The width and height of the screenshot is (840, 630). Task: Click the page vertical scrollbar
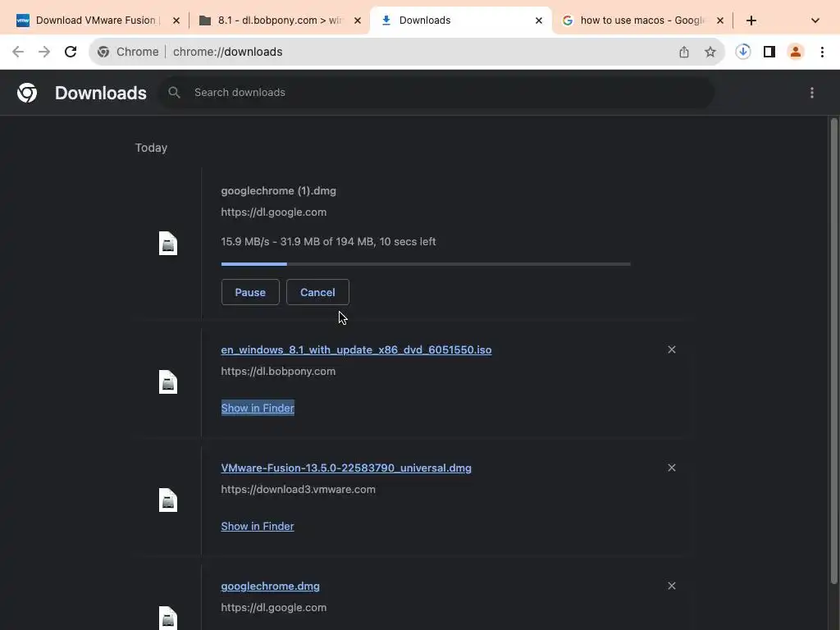tap(833, 351)
